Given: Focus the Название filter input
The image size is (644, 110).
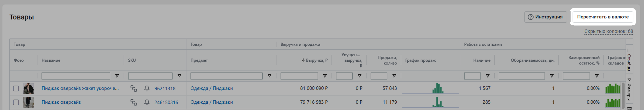Looking at the screenshot, I should 76,76.
